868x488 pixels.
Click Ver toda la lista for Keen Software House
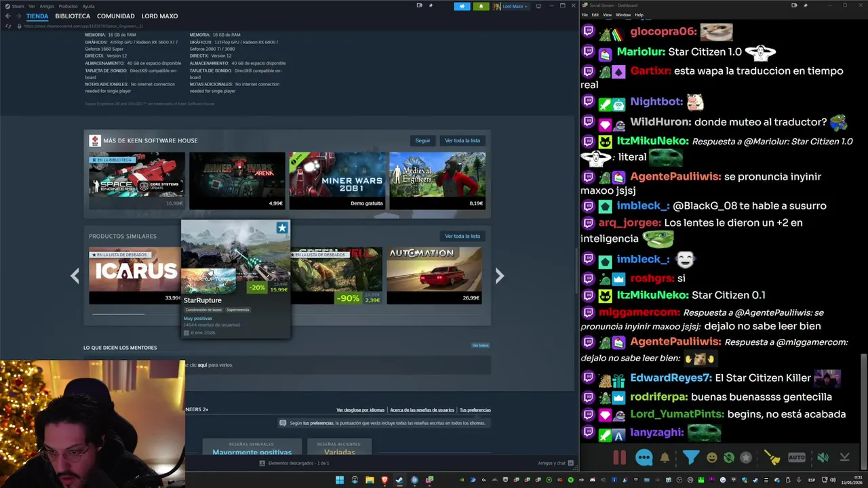[462, 140]
